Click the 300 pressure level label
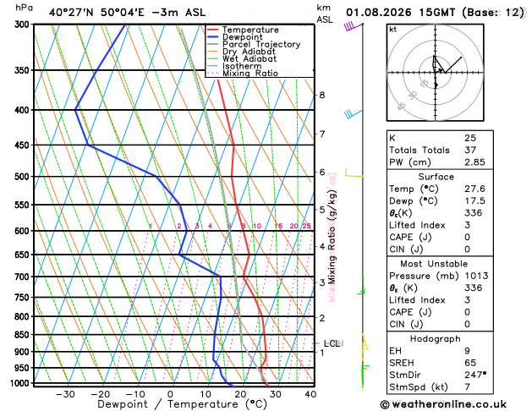This screenshot has width=532, height=411. coord(24,25)
